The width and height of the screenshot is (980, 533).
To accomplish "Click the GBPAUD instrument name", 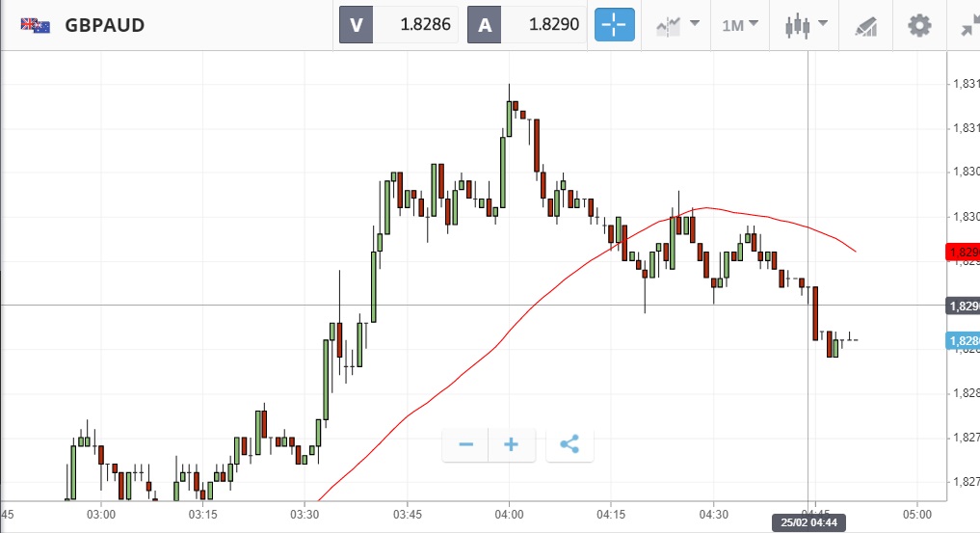I will 105,25.
